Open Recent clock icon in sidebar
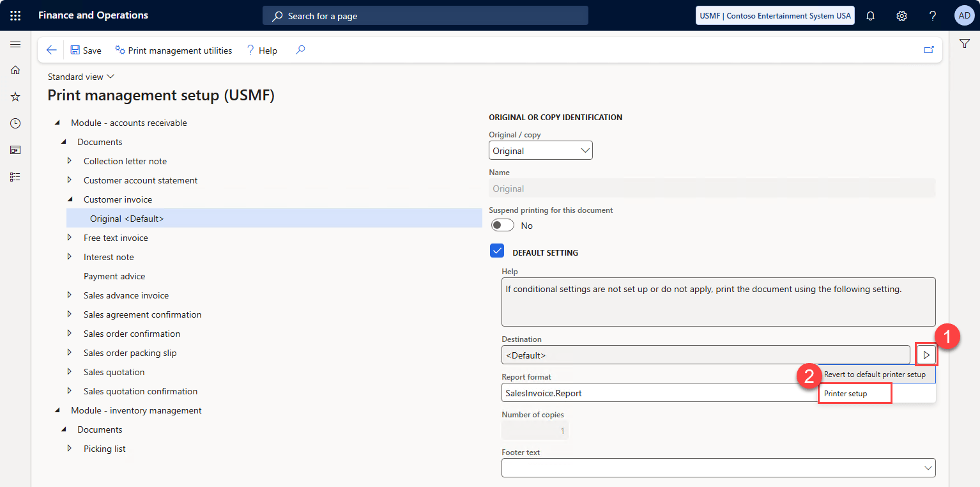 coord(15,123)
